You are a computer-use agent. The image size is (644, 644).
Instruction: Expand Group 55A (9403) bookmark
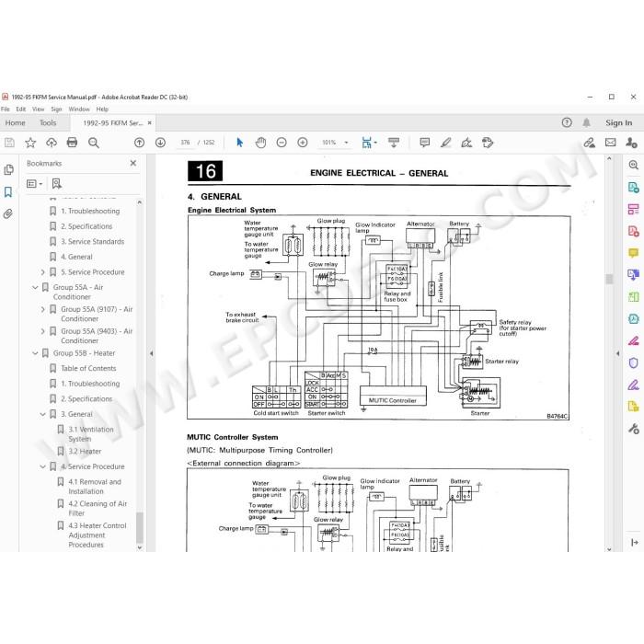click(x=42, y=331)
